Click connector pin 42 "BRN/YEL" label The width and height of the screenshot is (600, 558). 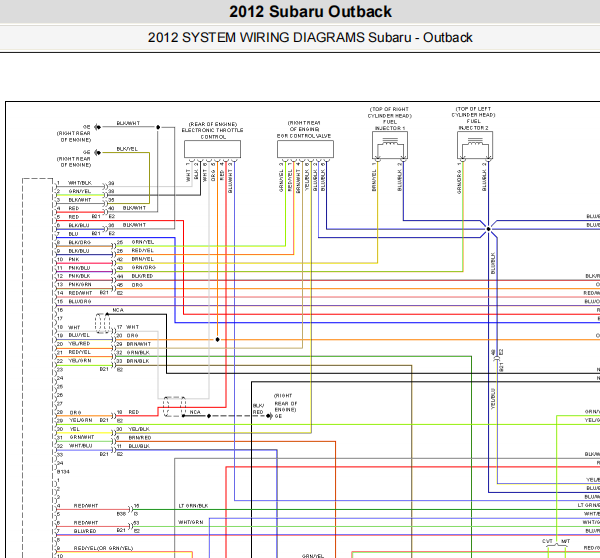[142, 259]
